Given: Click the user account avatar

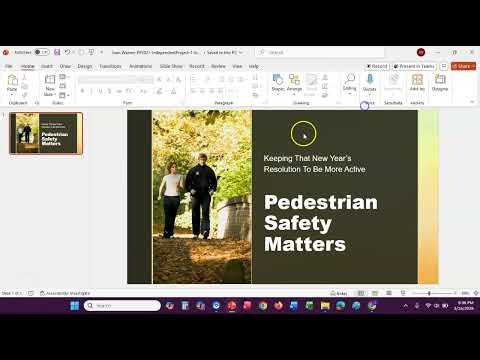Looking at the screenshot, I should pyautogui.click(x=421, y=52).
